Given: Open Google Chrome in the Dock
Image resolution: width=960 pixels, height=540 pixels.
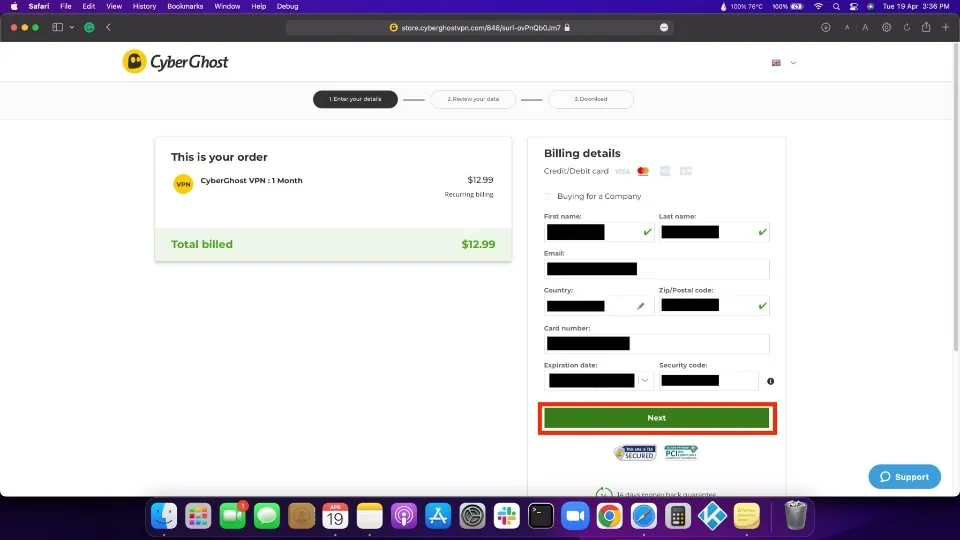Looking at the screenshot, I should point(610,516).
